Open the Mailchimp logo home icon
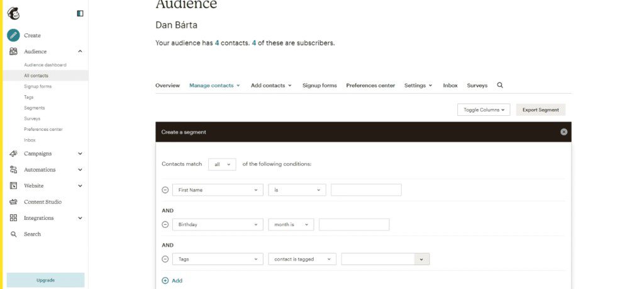The image size is (644, 289). [x=13, y=14]
